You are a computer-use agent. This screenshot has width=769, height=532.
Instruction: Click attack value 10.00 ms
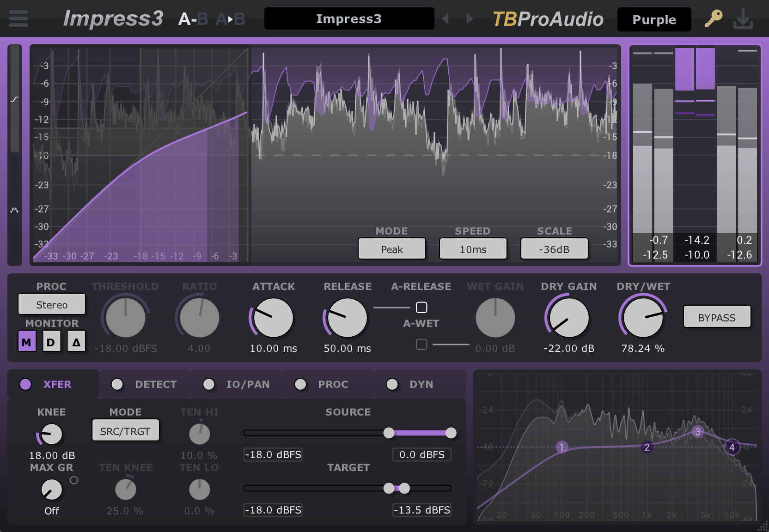(274, 348)
